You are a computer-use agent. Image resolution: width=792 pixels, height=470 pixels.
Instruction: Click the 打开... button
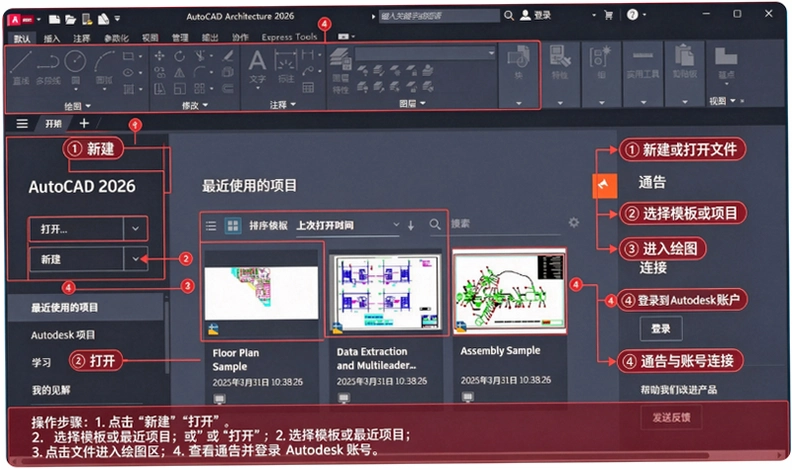click(x=76, y=229)
